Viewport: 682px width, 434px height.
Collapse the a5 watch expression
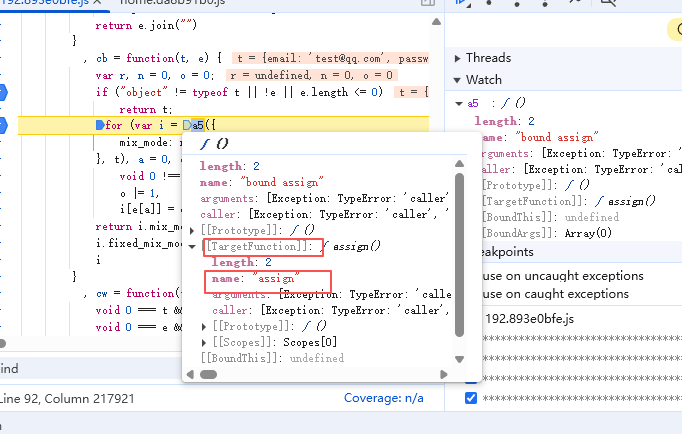tap(458, 103)
